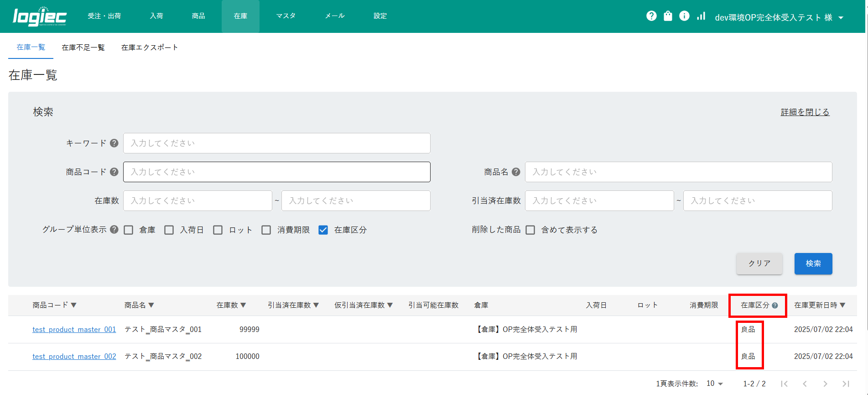
Task: Open the bar chart statistics icon
Action: point(701,16)
